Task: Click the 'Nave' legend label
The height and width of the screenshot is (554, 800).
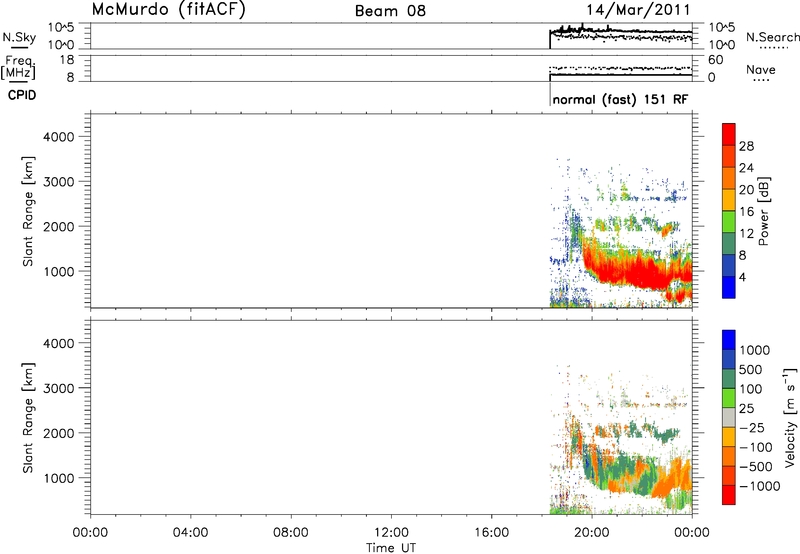Action: [x=761, y=69]
